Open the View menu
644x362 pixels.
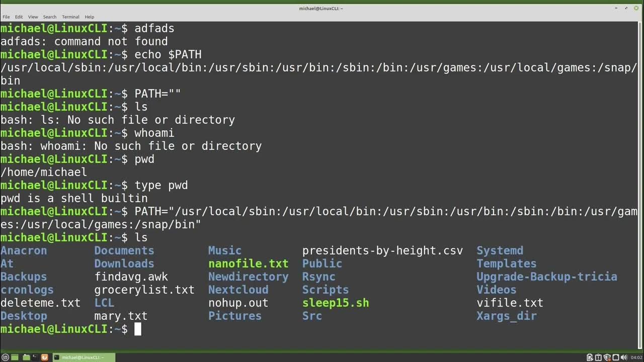coord(33,17)
